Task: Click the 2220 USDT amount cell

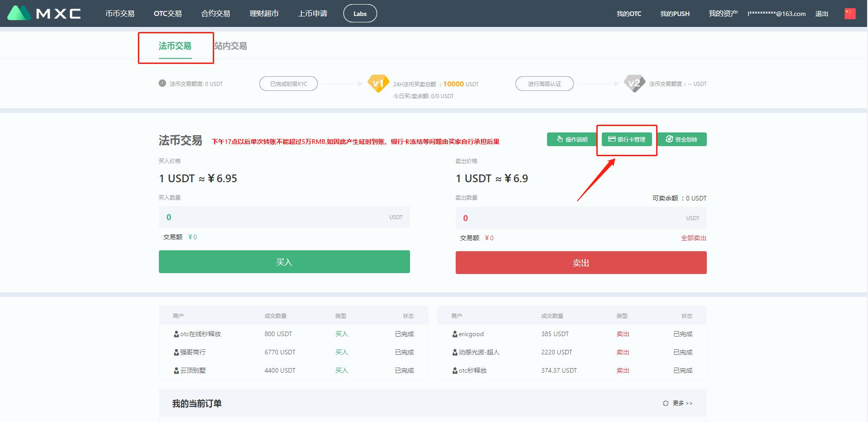Action: [x=557, y=352]
